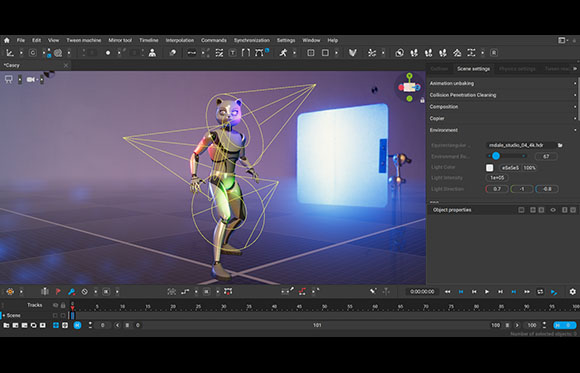Click the viewport orientation gizmo
This screenshot has height=373, width=580.
tap(409, 87)
